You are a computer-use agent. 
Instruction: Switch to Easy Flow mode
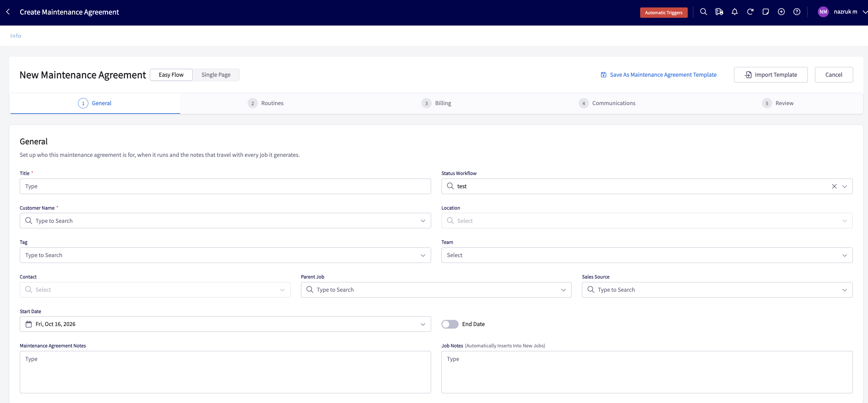coord(171,75)
